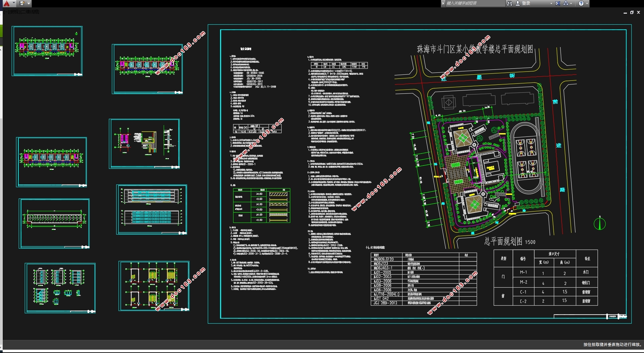
Task: Click the 木门 remark cell
Action: pos(587,272)
